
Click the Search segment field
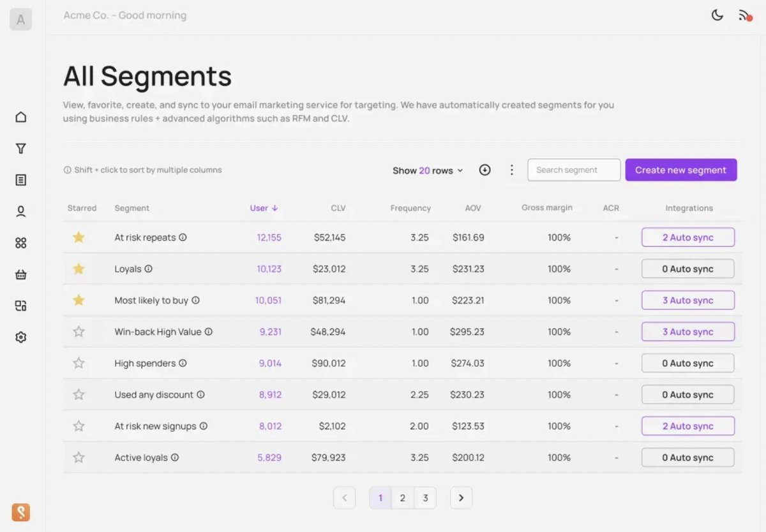tap(574, 170)
